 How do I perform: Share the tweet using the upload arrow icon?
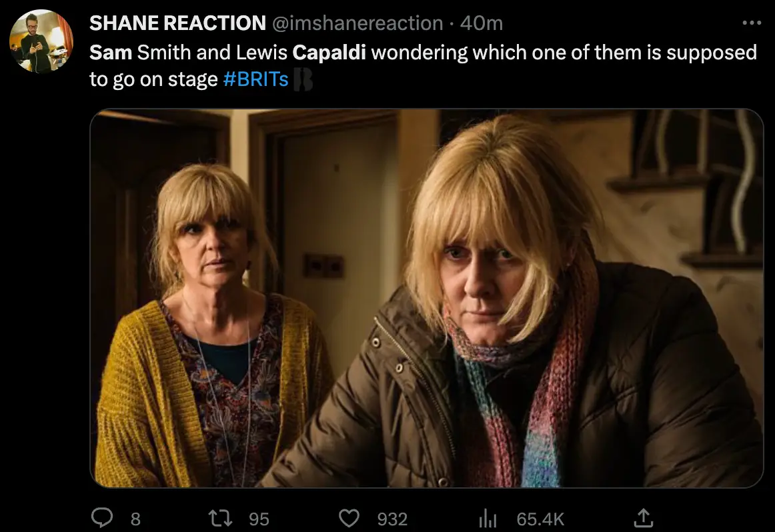pos(643,518)
